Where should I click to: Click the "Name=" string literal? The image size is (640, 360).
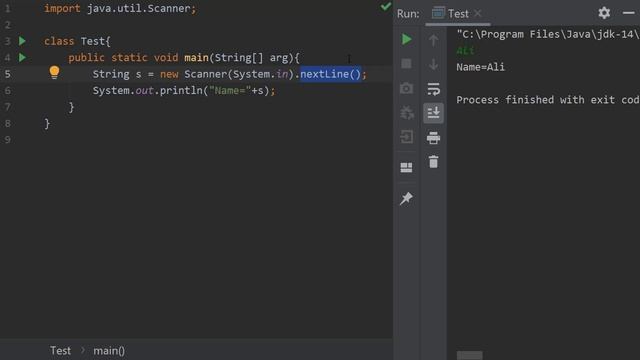(x=230, y=91)
